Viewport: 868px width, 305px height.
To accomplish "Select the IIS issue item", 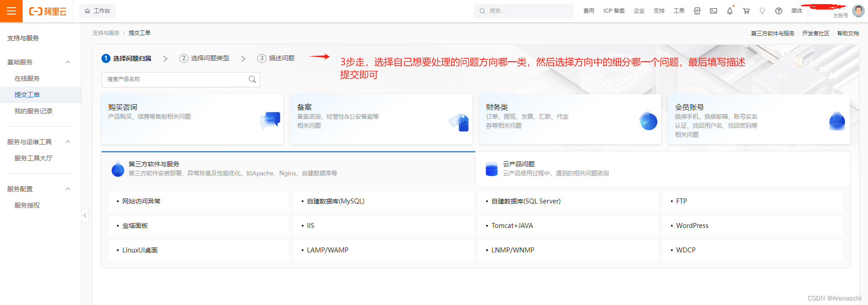I will pyautogui.click(x=384, y=226).
